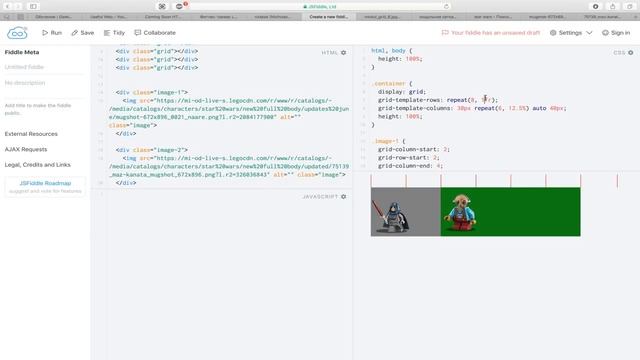
Task: Click the Safari share button
Action: point(613,6)
